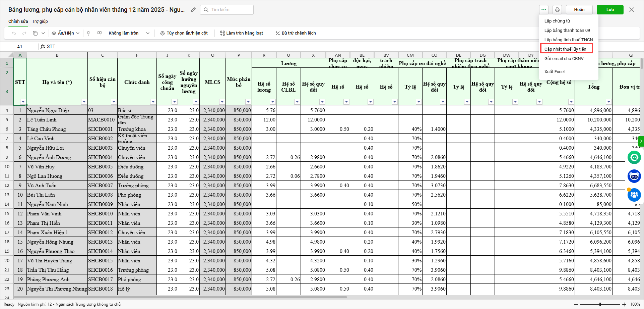Click the print icon button
Screen dimensions: 644x309
pos(557,10)
